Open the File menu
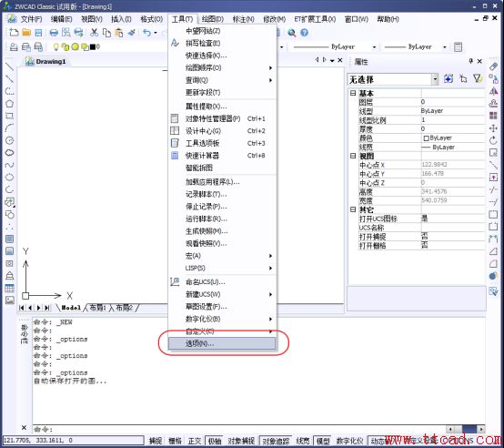 [x=31, y=19]
